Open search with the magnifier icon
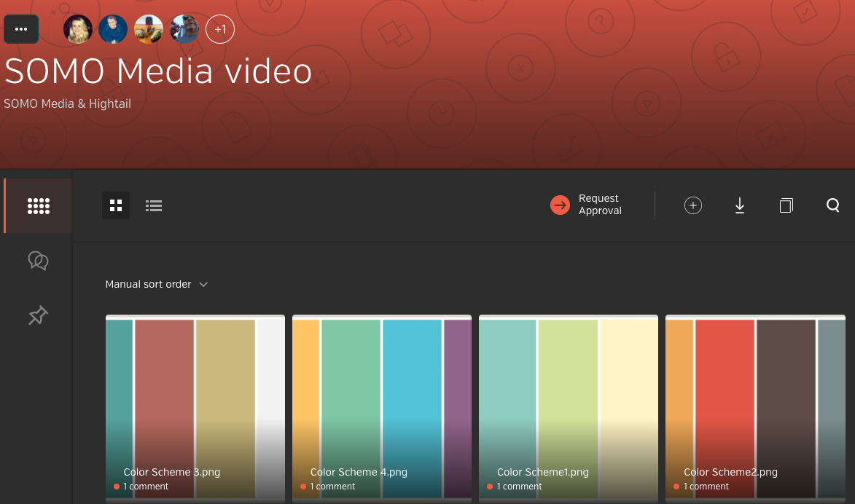This screenshot has height=504, width=855. (x=832, y=205)
